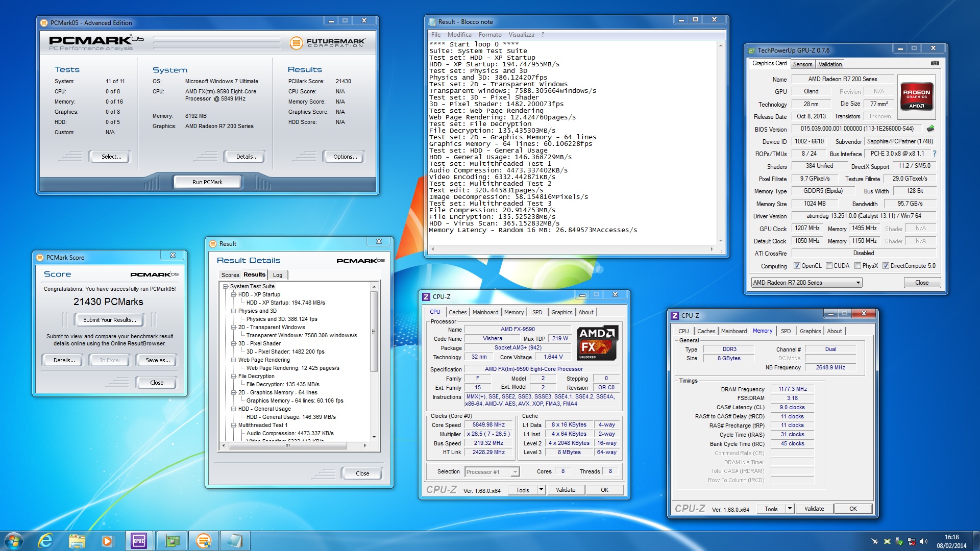Click the Result Details vertical scrollbar thumb
The width and height of the screenshot is (980, 551).
(x=374, y=332)
